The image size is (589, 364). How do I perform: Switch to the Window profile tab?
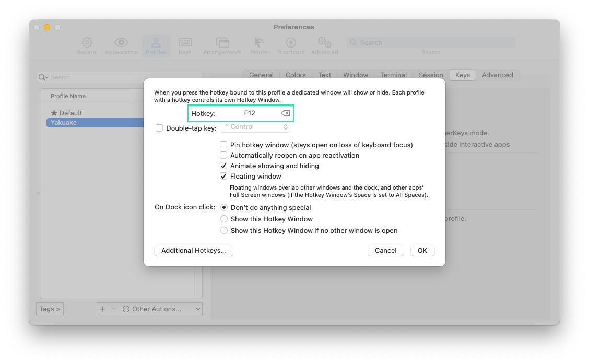pos(356,75)
